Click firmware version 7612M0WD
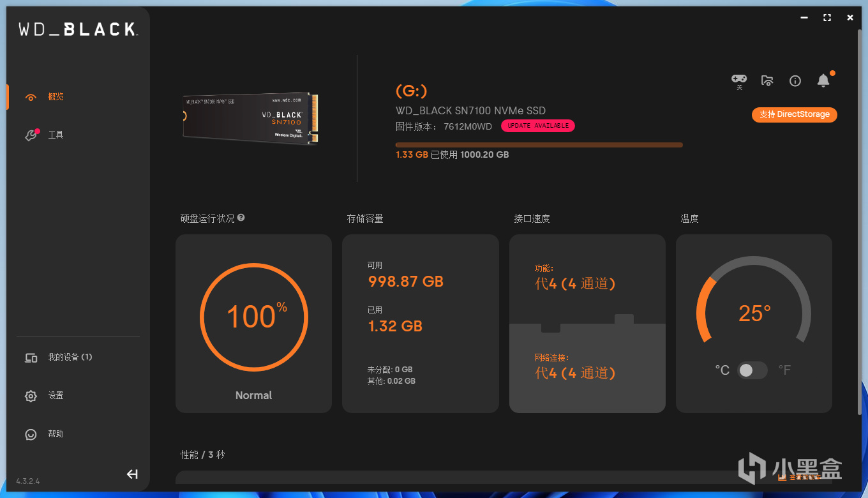 coord(468,126)
